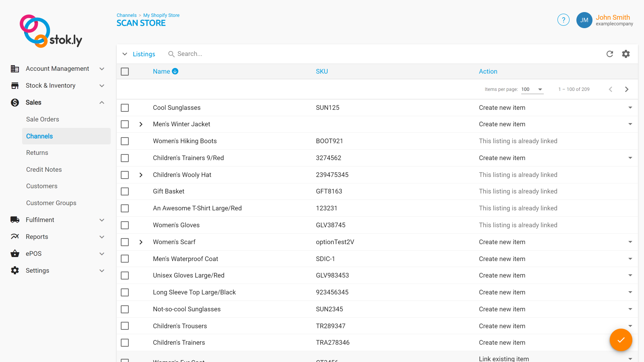
Task: Click the stok.ly logo
Action: [50, 31]
